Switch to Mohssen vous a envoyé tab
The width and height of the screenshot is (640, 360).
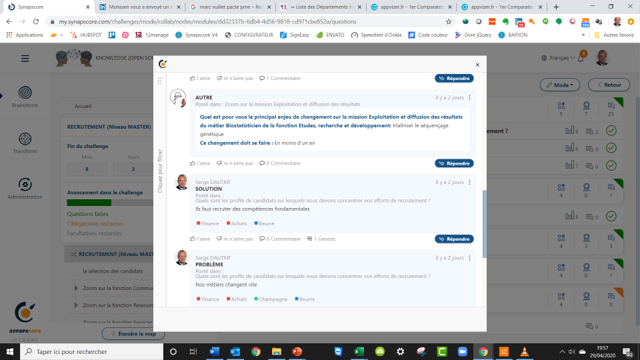tap(140, 7)
